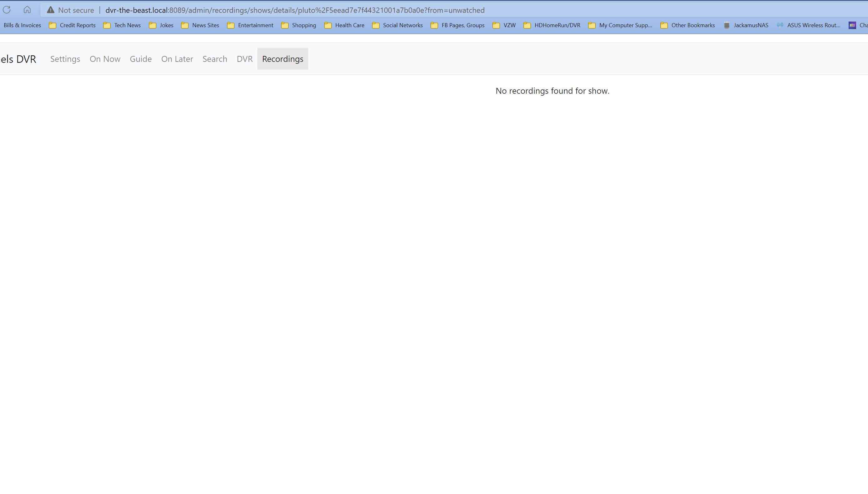Viewport: 868px width, 494px height.
Task: Expand the Jokes bookmark folder
Action: coord(161,25)
